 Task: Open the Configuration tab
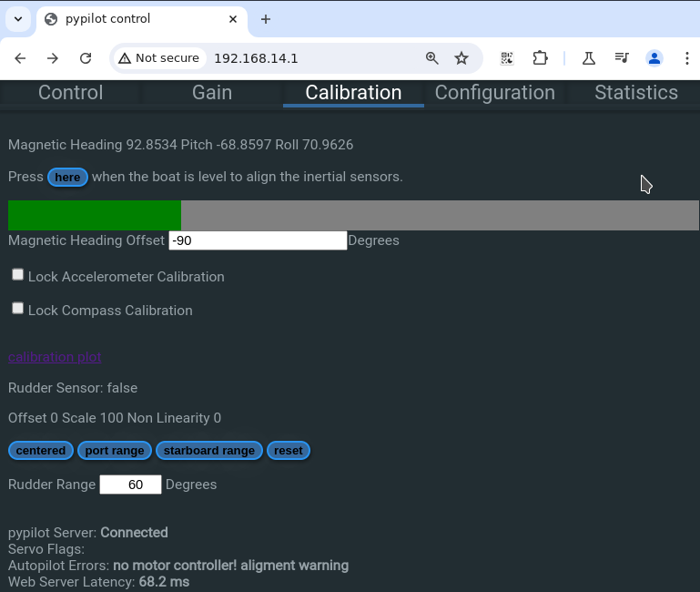click(494, 93)
